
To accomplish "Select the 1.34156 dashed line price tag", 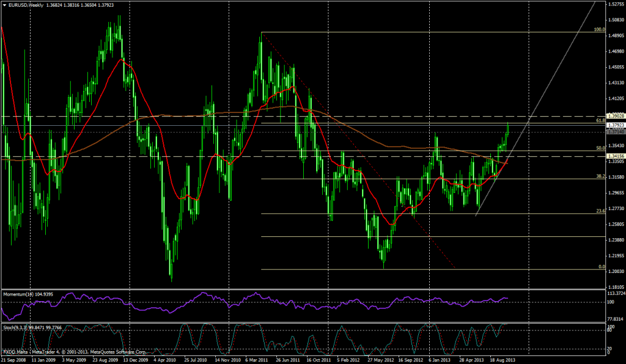I will [x=614, y=156].
